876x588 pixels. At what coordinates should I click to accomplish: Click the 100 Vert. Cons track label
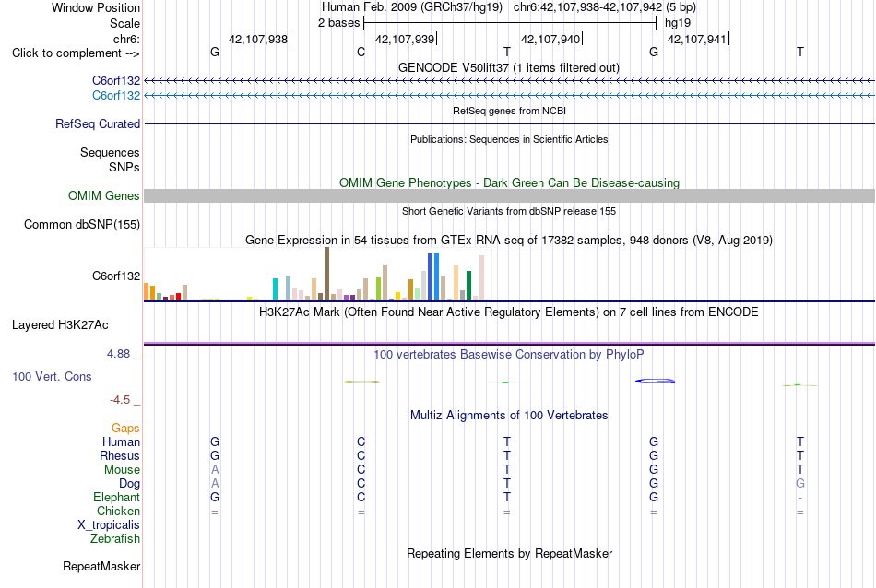(52, 376)
